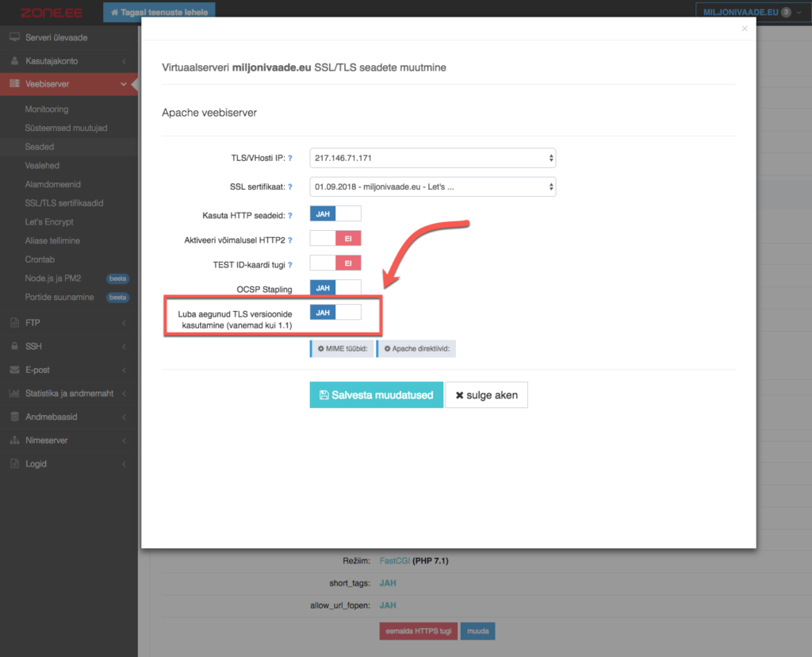Open MIME tüübid settings

click(342, 348)
